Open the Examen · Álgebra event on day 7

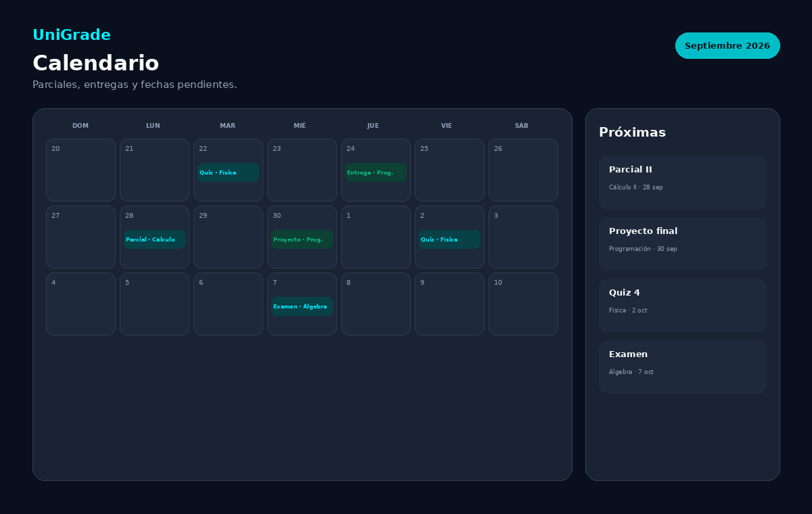(x=302, y=306)
